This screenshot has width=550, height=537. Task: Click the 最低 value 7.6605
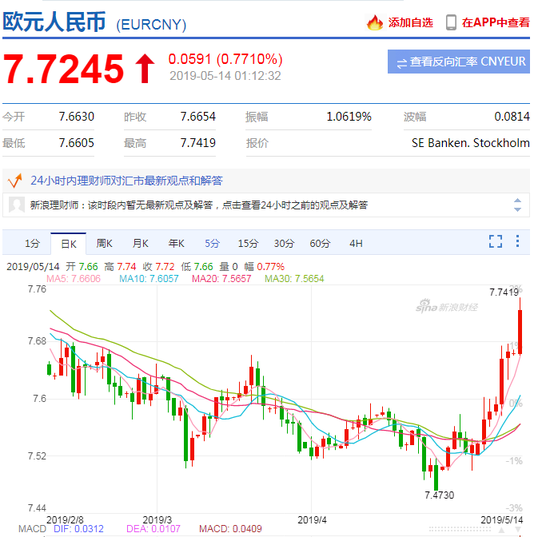[76, 143]
